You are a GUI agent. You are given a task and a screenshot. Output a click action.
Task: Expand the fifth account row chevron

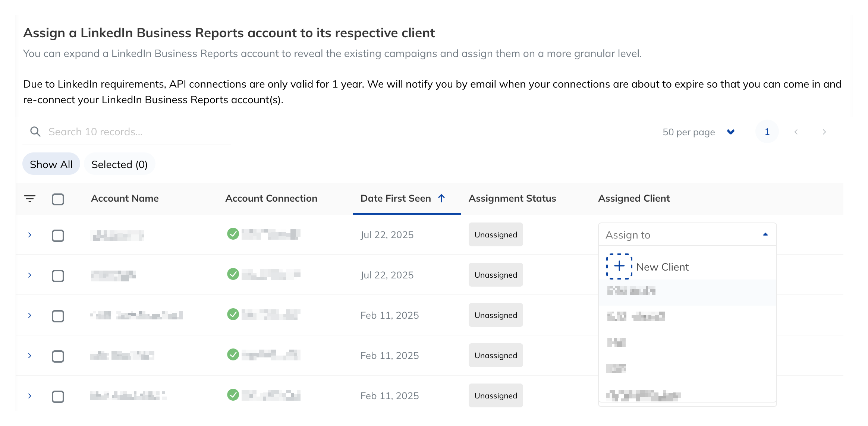coord(30,396)
